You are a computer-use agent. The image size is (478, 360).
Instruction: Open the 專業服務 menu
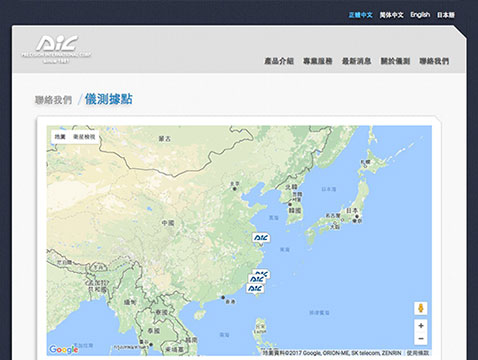click(x=318, y=61)
